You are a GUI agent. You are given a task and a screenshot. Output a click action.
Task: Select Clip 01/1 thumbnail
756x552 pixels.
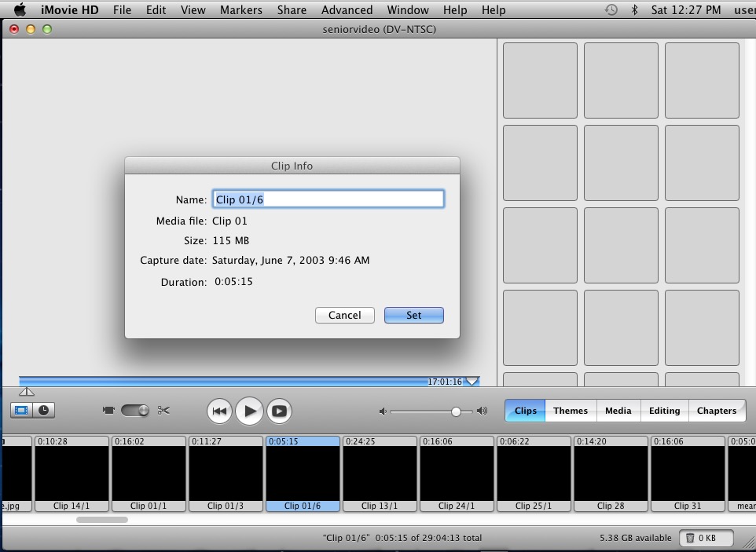(x=149, y=473)
